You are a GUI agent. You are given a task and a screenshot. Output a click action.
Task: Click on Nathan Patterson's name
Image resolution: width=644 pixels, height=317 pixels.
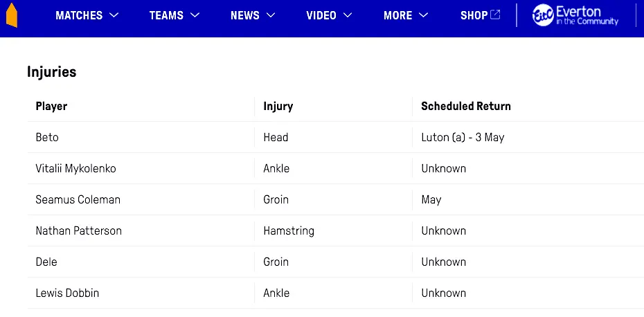(x=78, y=230)
